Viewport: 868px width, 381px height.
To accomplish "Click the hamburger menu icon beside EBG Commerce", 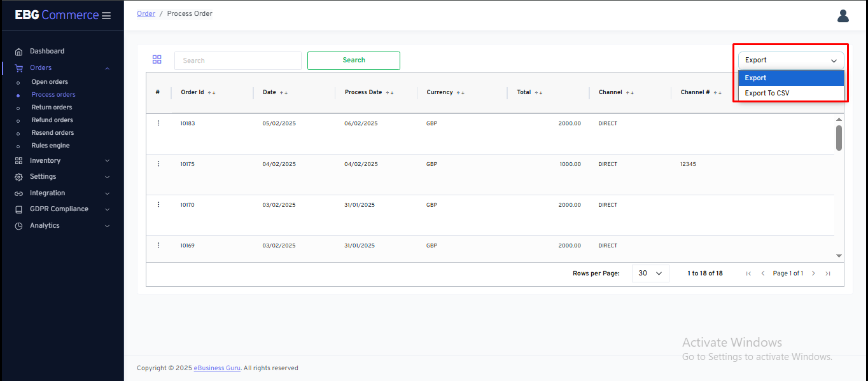I will pos(106,16).
